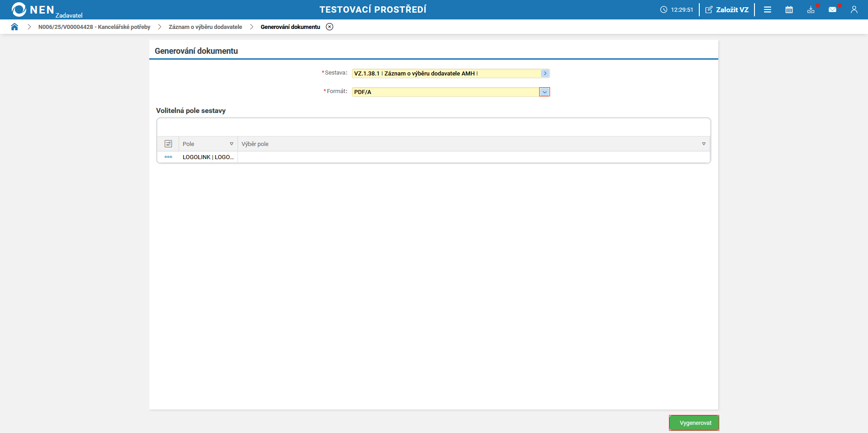The image size is (868, 433).
Task: Open table column settings icon
Action: (168, 144)
